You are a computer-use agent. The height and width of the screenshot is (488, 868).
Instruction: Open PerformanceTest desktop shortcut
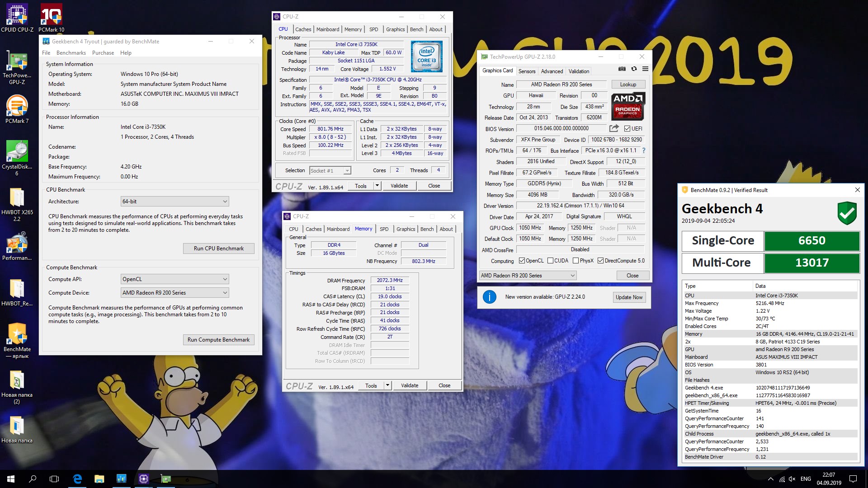(17, 246)
